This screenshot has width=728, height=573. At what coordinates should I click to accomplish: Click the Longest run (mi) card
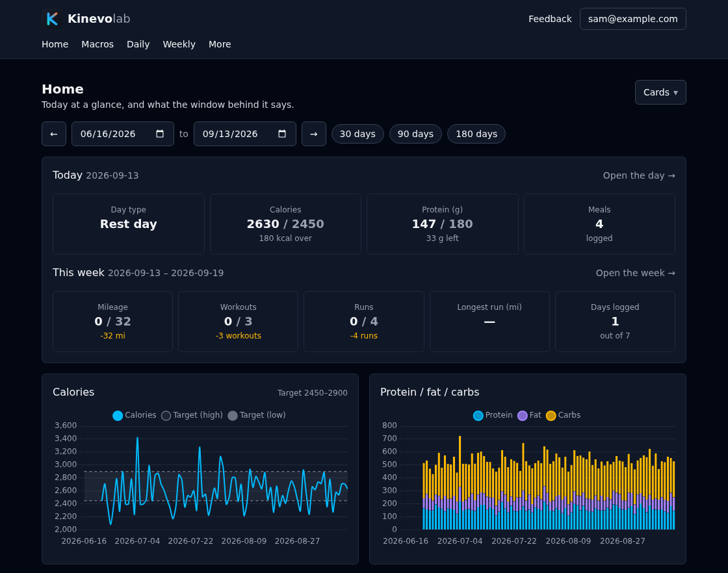pos(490,322)
